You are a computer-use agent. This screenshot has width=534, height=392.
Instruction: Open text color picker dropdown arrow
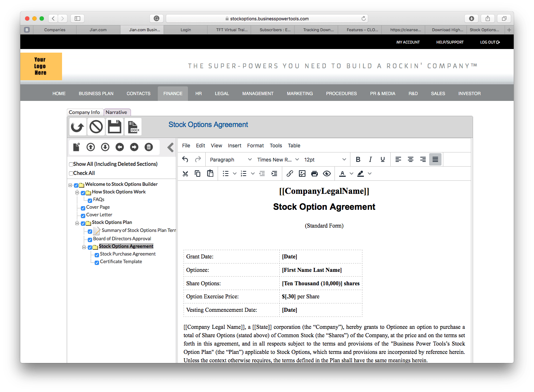351,173
